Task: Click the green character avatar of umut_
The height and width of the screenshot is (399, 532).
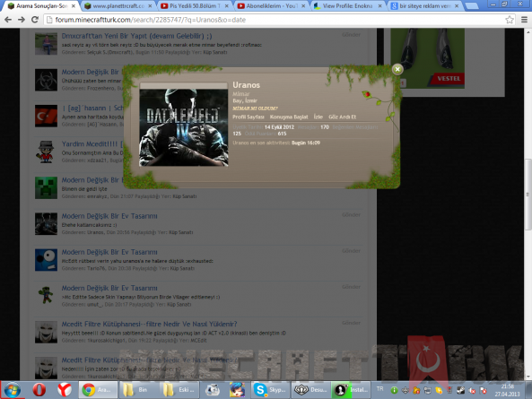Action: point(46,296)
